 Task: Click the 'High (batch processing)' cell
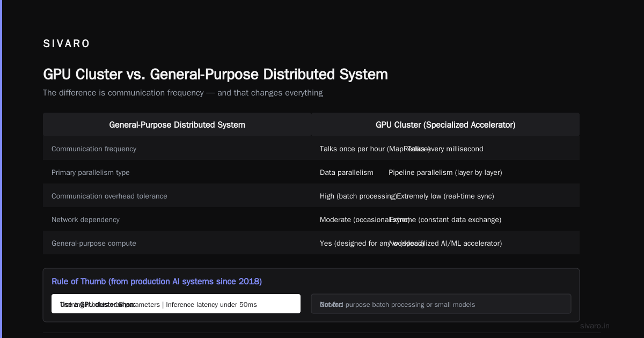(358, 196)
